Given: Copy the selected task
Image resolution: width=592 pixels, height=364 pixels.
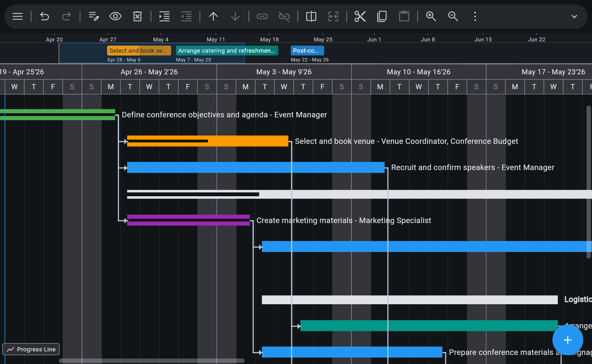Looking at the screenshot, I should 382,16.
